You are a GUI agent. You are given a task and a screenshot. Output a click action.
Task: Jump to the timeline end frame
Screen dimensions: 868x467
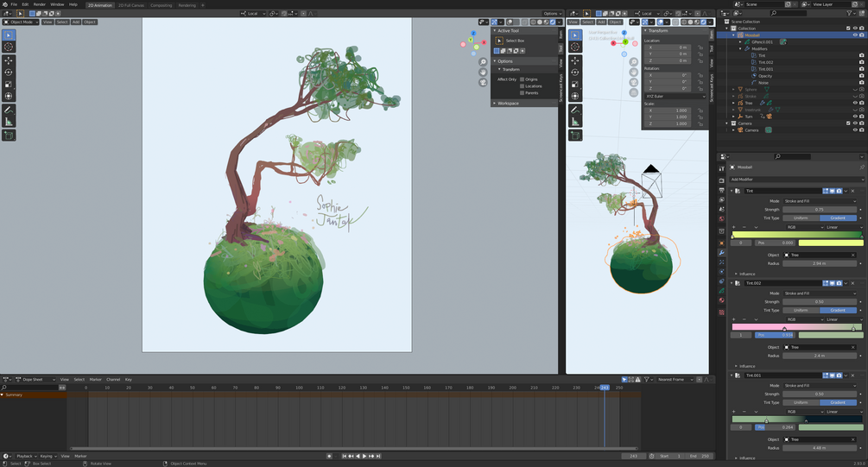click(x=378, y=456)
